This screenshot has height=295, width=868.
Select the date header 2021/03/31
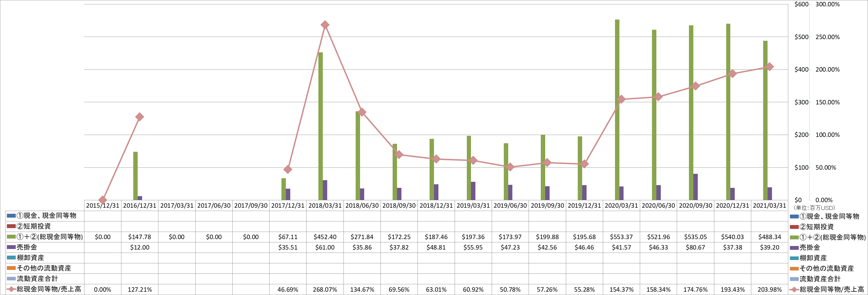pos(770,205)
